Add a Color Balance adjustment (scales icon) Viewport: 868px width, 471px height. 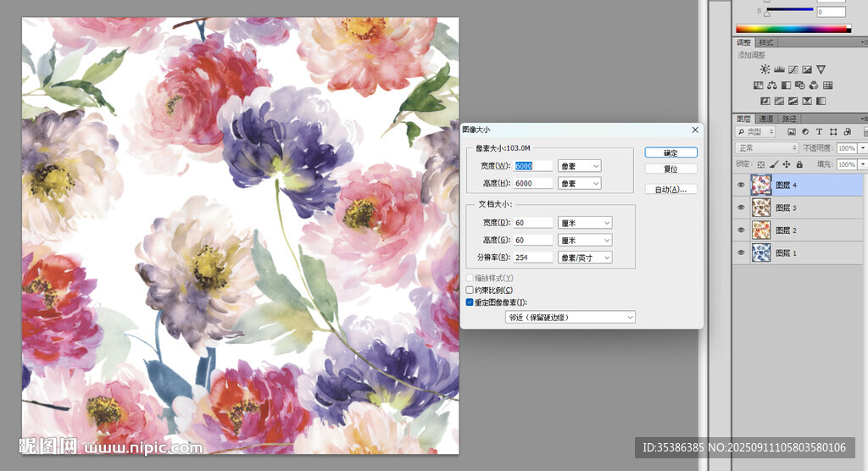click(x=772, y=86)
